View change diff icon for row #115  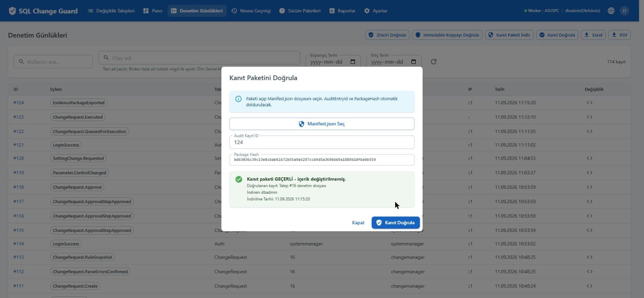pos(589,230)
